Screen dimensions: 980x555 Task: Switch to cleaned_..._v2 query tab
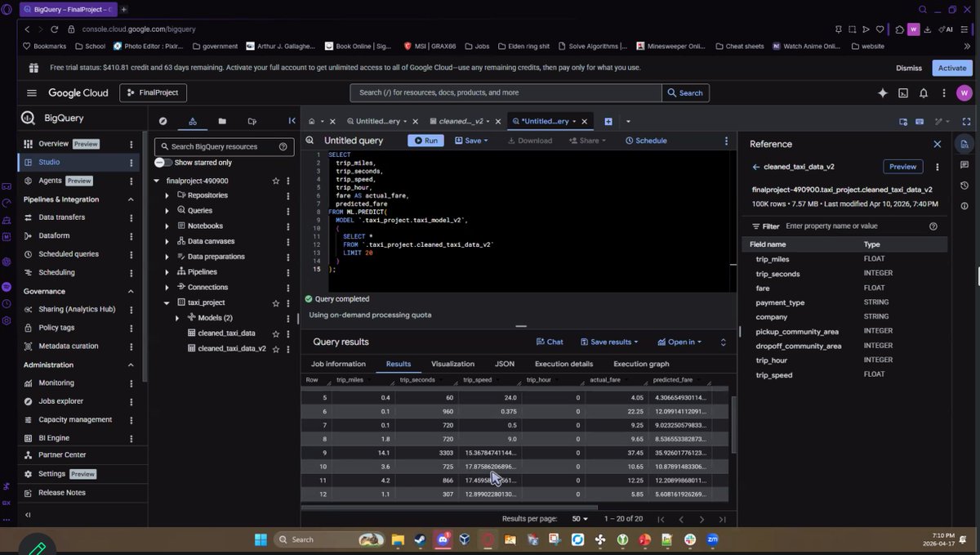461,121
